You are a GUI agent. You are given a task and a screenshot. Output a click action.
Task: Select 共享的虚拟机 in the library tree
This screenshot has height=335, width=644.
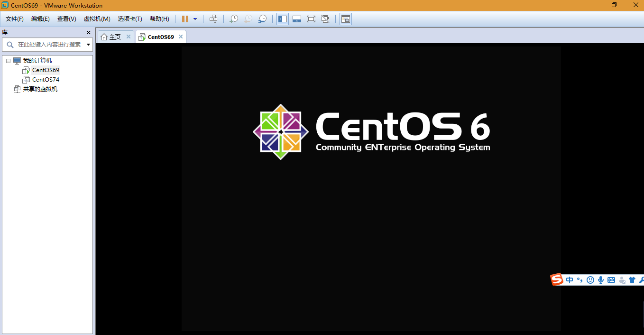(x=40, y=89)
